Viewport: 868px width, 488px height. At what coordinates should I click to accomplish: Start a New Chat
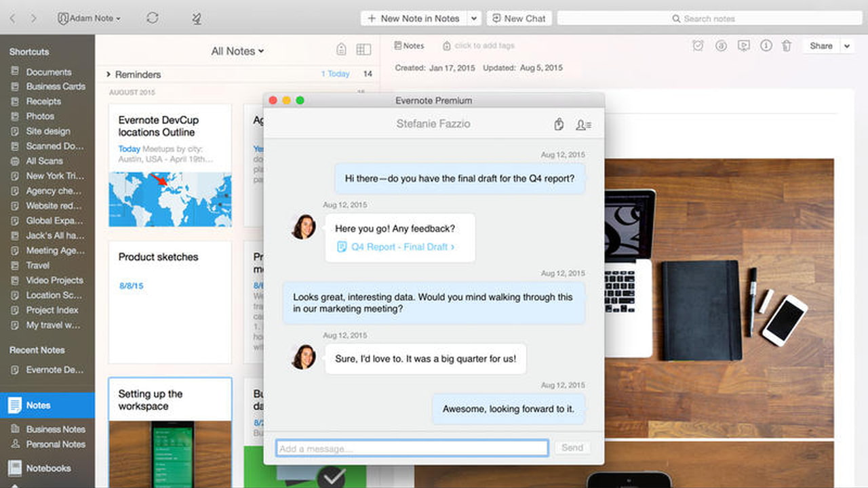(519, 18)
